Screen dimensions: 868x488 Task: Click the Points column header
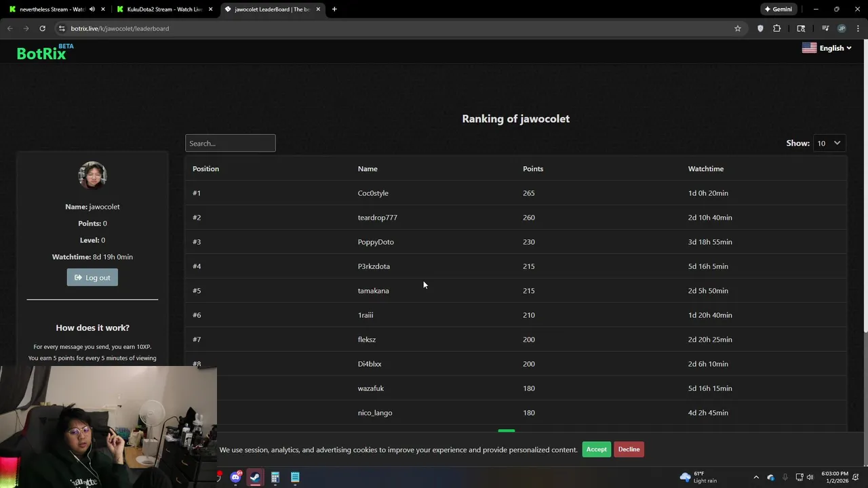533,169
